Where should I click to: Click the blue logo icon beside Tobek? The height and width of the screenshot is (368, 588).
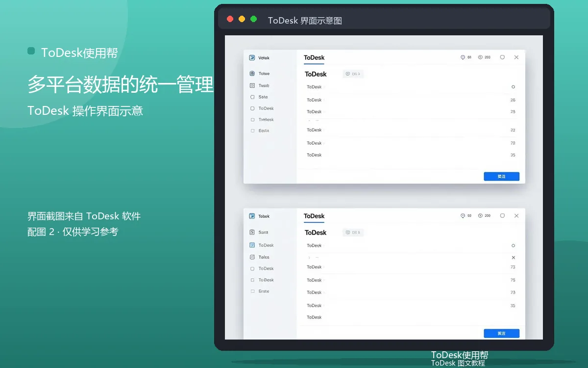tap(252, 216)
